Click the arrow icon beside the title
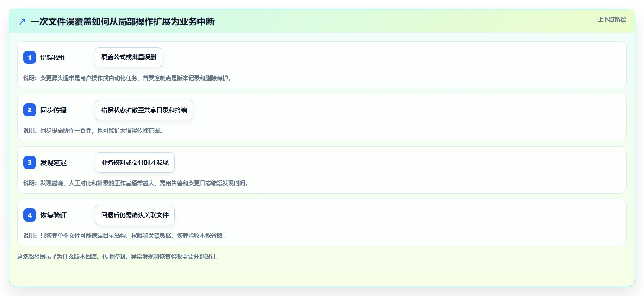The height and width of the screenshot is (296, 644). pos(22,21)
